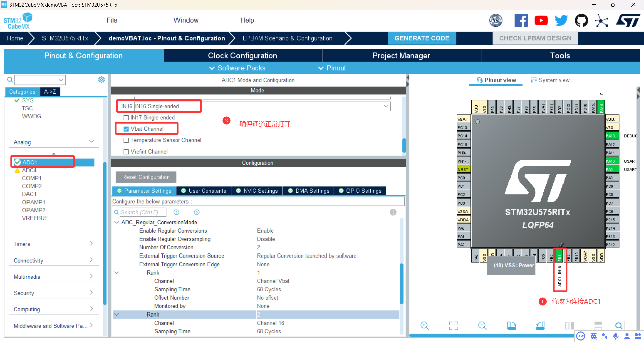Viewport: 644px width, 342px height.
Task: Enable the IN17 Single-ended checkbox
Action: tap(126, 118)
